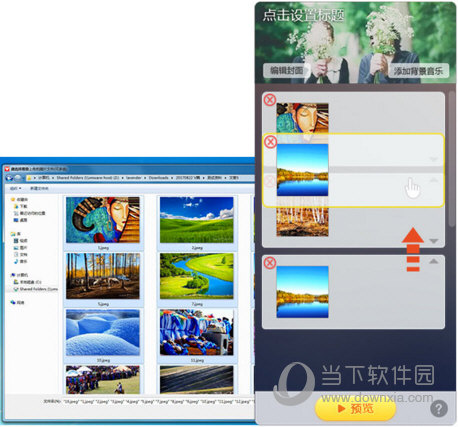Move bottom lake card up with arrow
Image resolution: width=458 pixels, height=427 pixels.
[433, 261]
